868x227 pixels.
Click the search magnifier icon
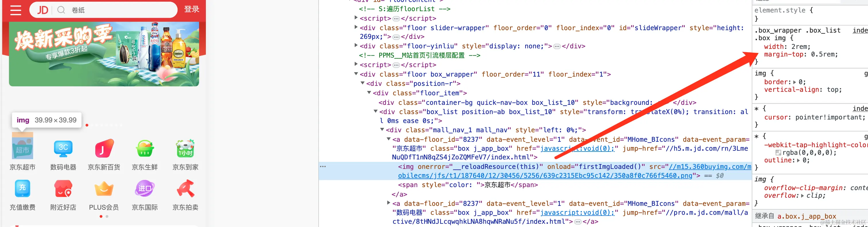61,10
